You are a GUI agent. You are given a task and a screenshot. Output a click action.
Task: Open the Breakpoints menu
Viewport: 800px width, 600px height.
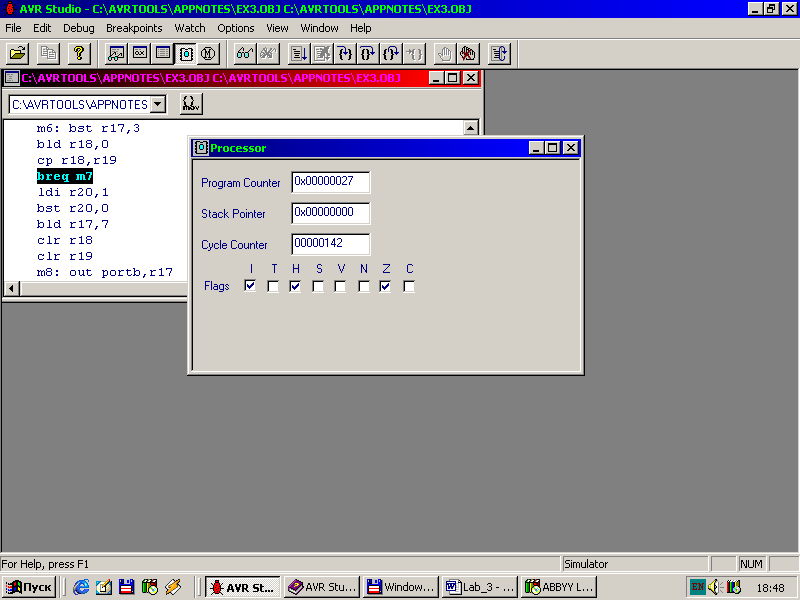coord(134,28)
